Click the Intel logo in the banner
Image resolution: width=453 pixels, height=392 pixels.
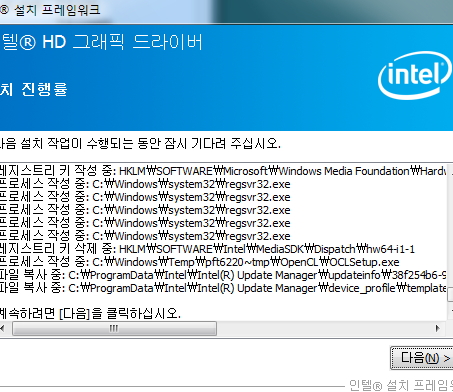(x=415, y=76)
